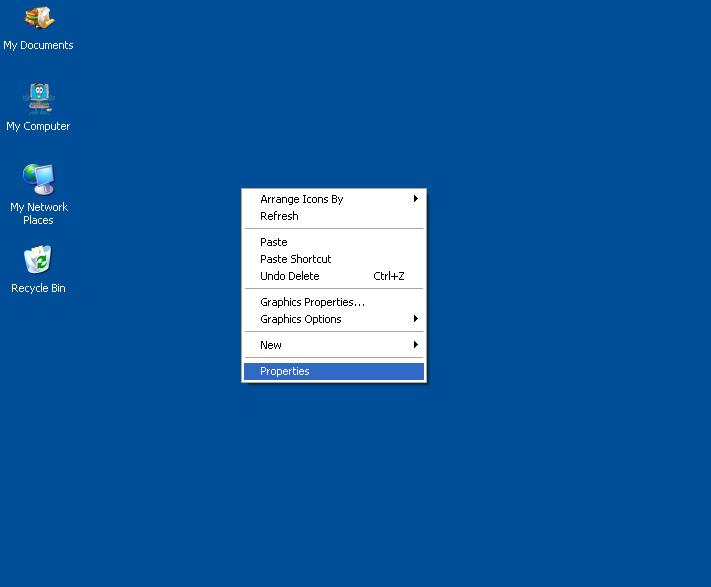Open Graphics Properties... from the menu
Viewport: 711px width, 587px height.
click(x=334, y=302)
